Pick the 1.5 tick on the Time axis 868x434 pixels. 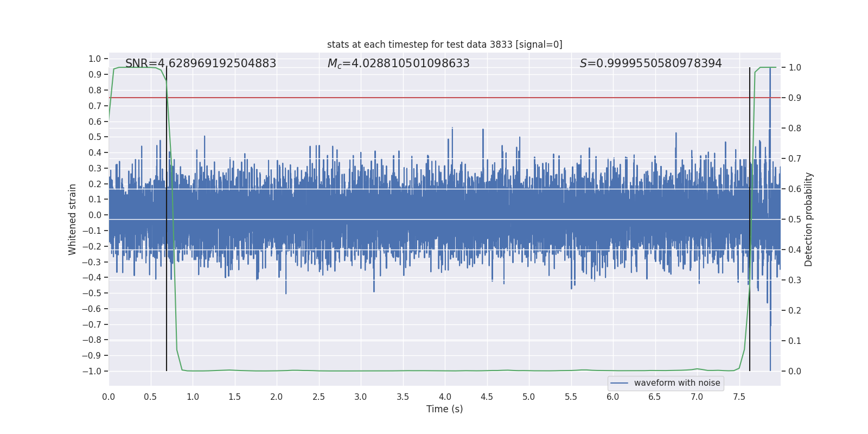point(235,397)
